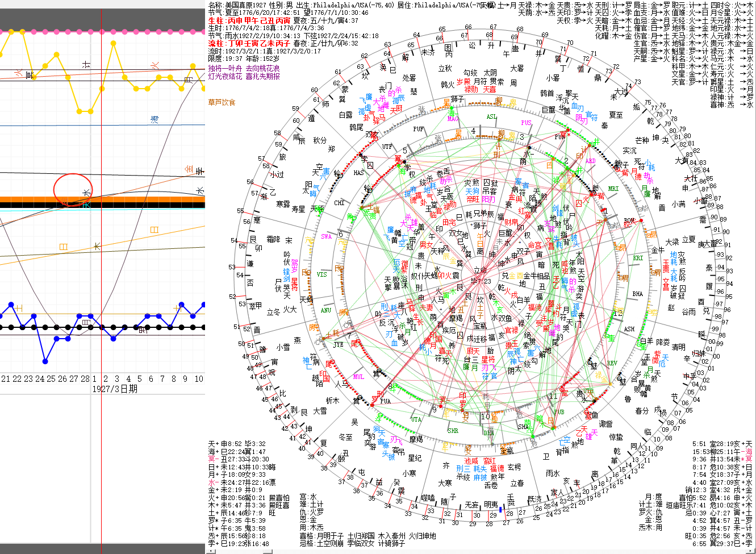
Task: Click the 1927/3日期 axis label
Action: (115, 389)
